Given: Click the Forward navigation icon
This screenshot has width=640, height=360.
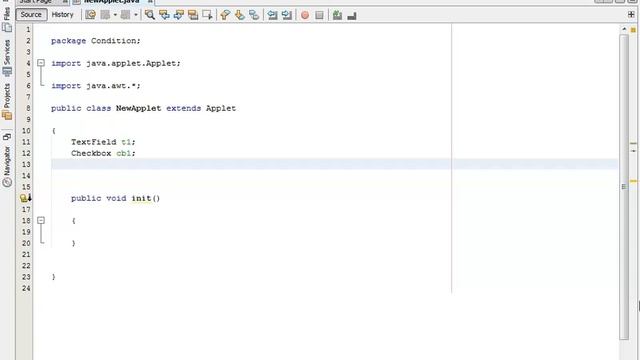Looking at the screenshot, I should coord(125,15).
